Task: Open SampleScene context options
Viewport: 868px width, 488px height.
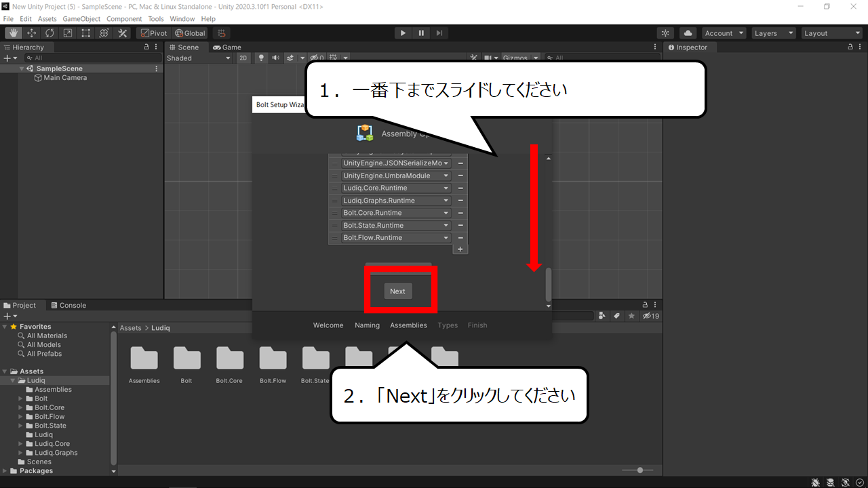Action: click(x=157, y=68)
